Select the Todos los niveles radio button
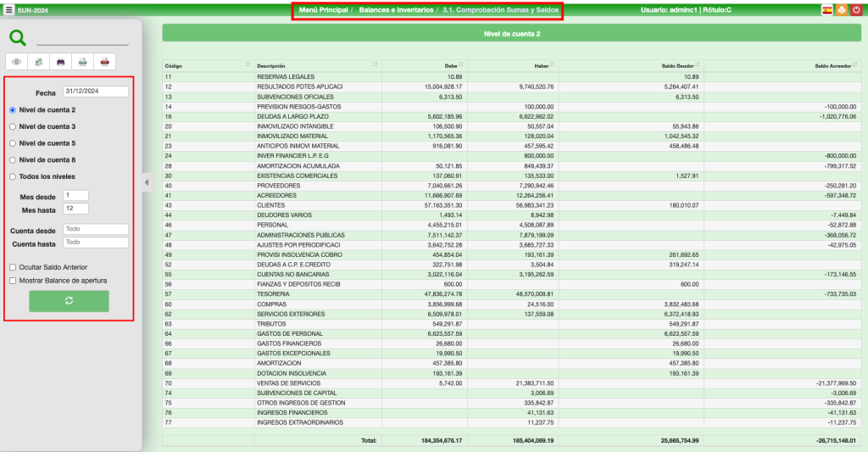This screenshot has height=452, width=868. tap(13, 176)
